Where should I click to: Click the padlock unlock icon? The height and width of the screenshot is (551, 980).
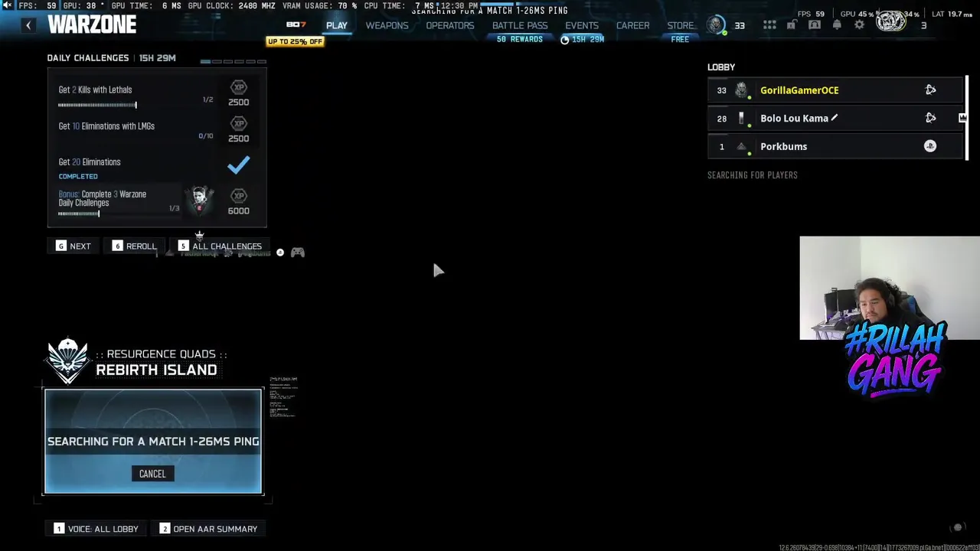pyautogui.click(x=792, y=25)
